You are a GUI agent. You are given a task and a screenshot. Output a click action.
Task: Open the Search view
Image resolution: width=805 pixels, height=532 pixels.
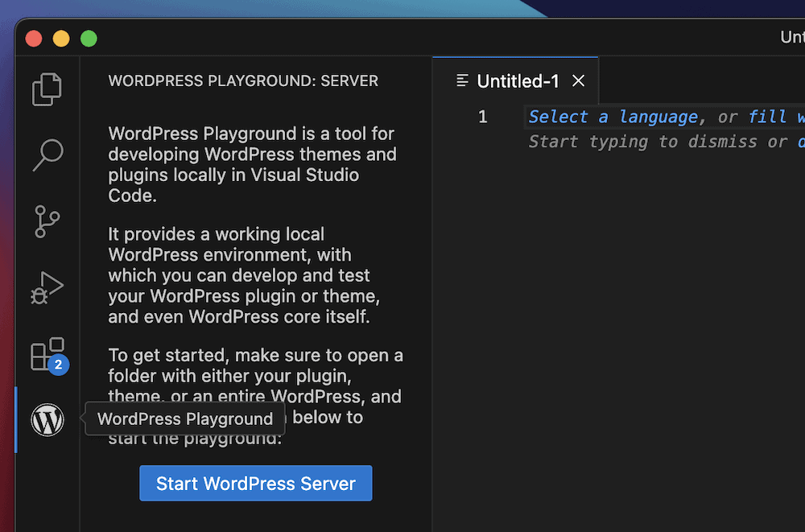pos(47,154)
